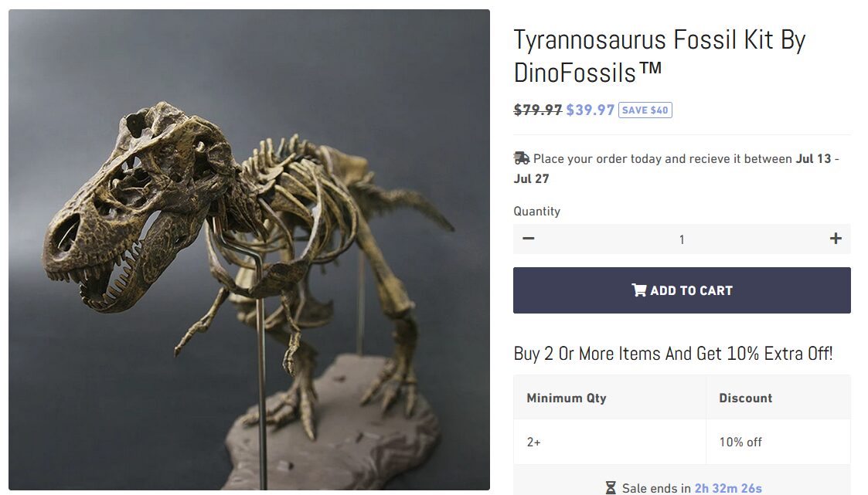Click the sale countdown timer 2h 32m

[728, 488]
